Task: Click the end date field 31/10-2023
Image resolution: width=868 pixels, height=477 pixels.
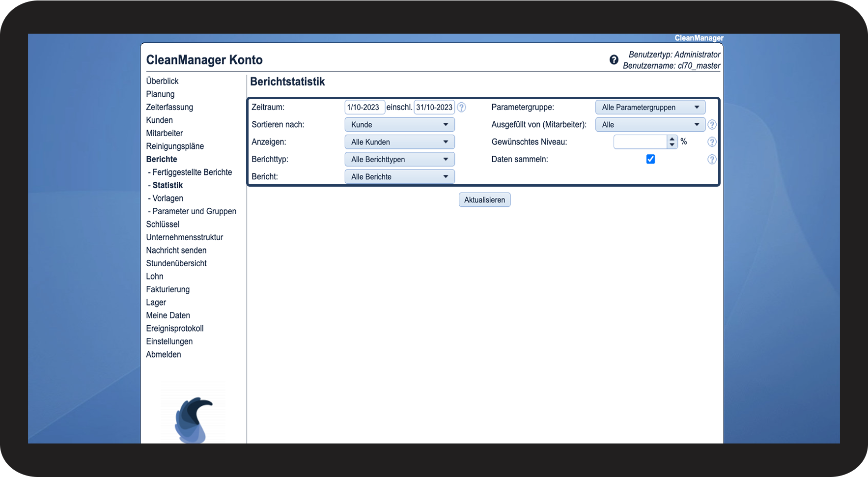Action: point(434,107)
